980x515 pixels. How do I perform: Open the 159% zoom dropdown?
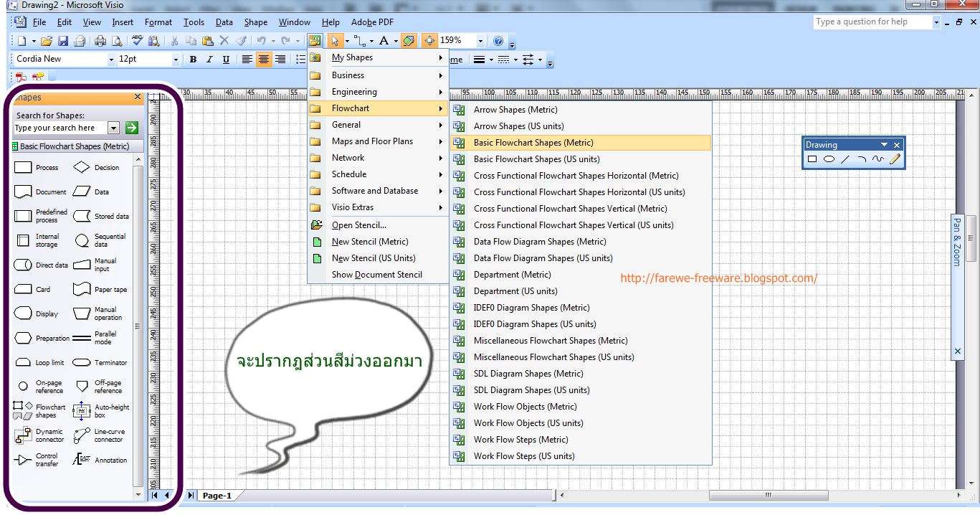click(x=481, y=41)
